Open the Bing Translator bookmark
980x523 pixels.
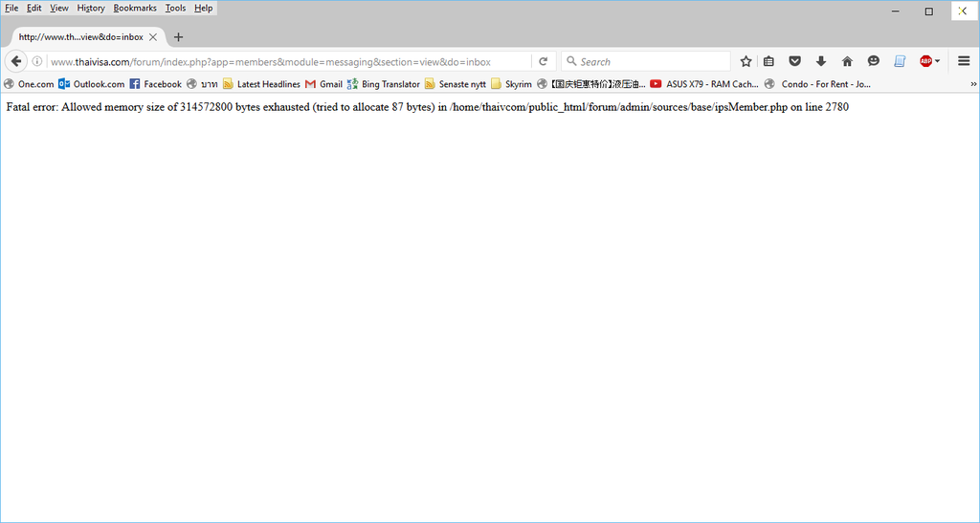click(384, 83)
